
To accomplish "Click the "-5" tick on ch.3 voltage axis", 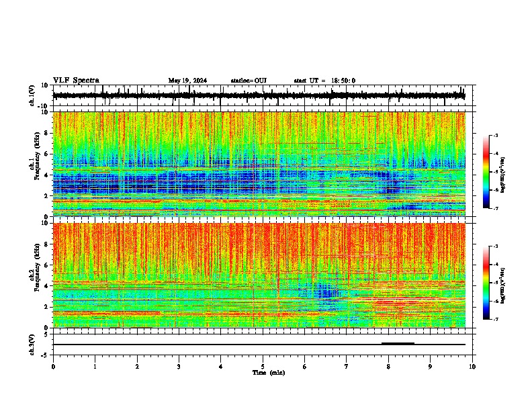I will coord(45,355).
